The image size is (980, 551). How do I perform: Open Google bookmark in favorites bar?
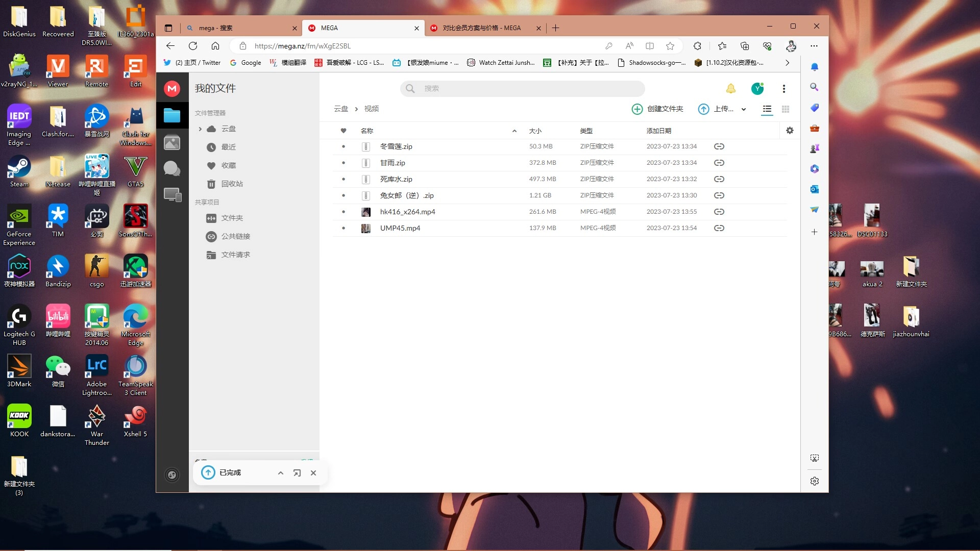point(246,63)
